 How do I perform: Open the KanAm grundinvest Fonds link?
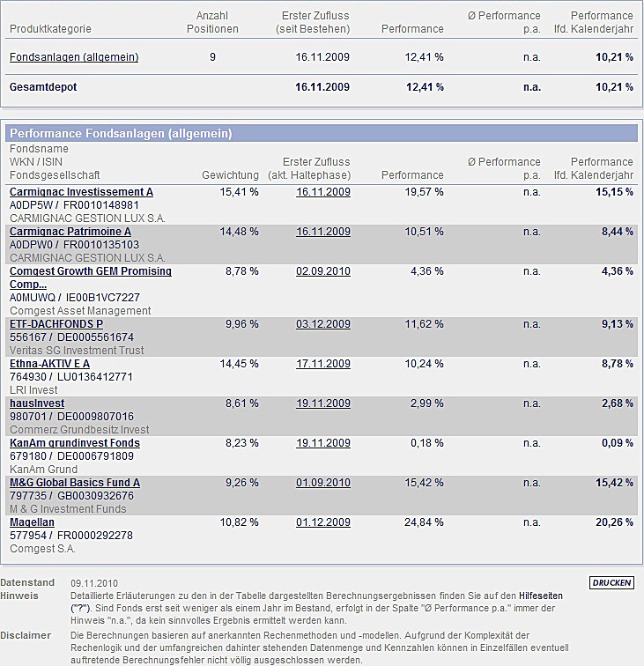[75, 443]
